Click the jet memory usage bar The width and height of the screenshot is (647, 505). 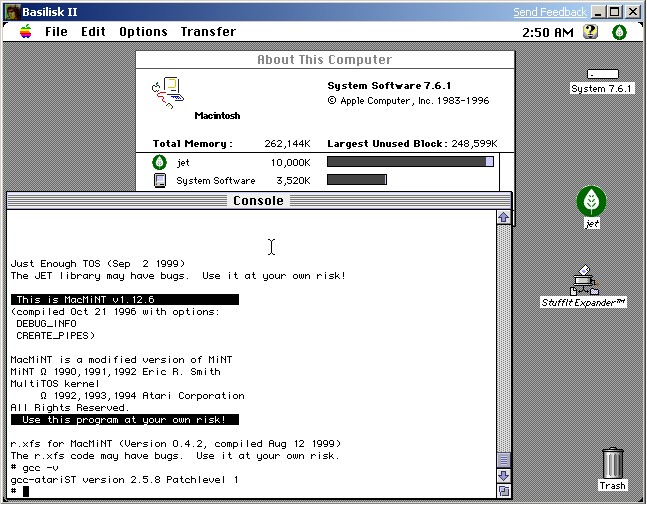coord(410,162)
